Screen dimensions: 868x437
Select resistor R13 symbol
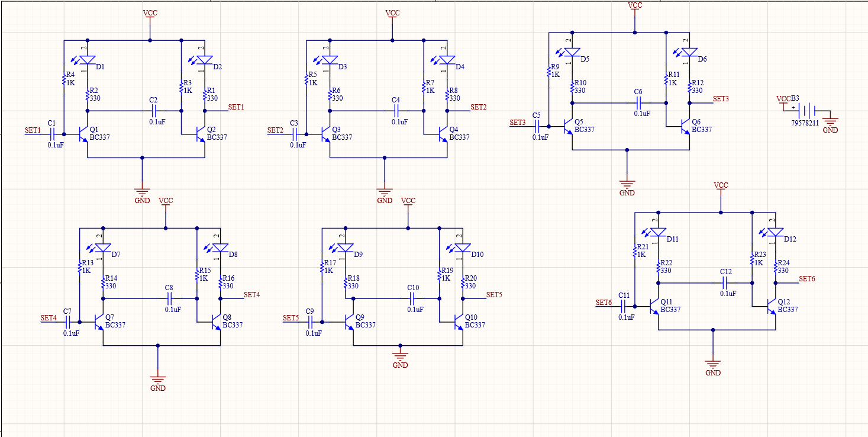[x=79, y=267]
